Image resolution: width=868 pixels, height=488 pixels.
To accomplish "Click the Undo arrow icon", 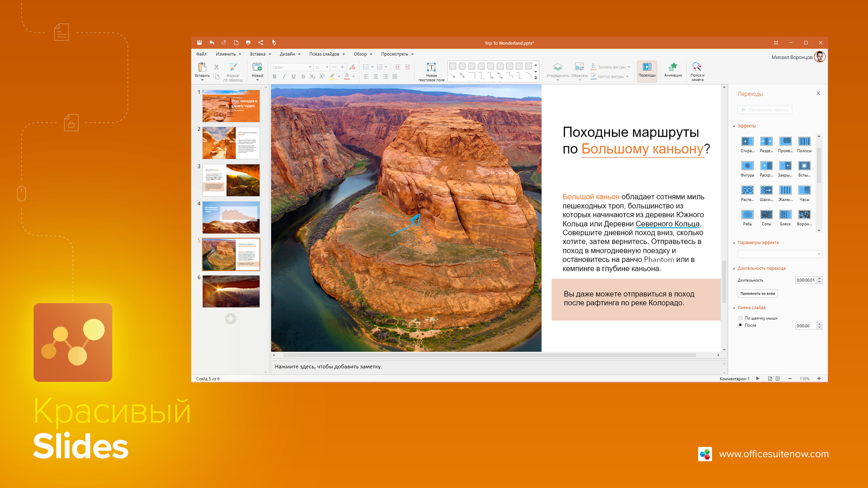I will (212, 43).
